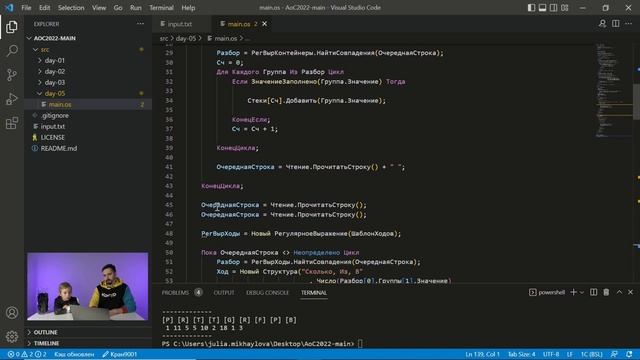Click the editor minimap
The height and width of the screenshot is (360, 640).
[613, 90]
